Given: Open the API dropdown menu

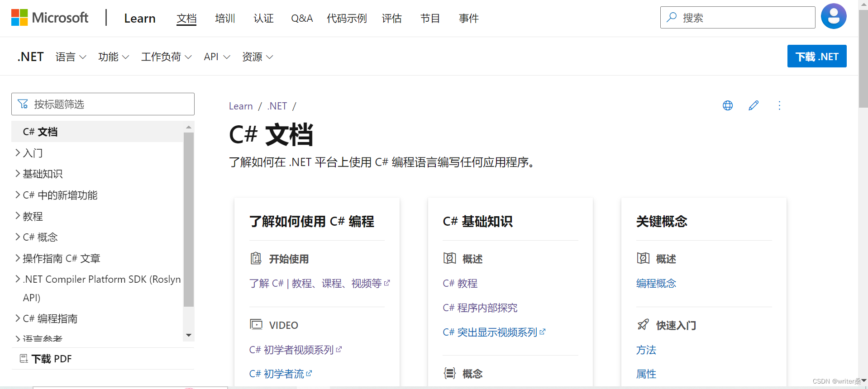Looking at the screenshot, I should coord(217,57).
